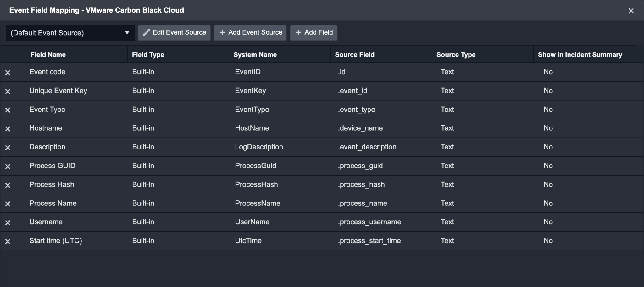Click the '.id' source field

342,72
